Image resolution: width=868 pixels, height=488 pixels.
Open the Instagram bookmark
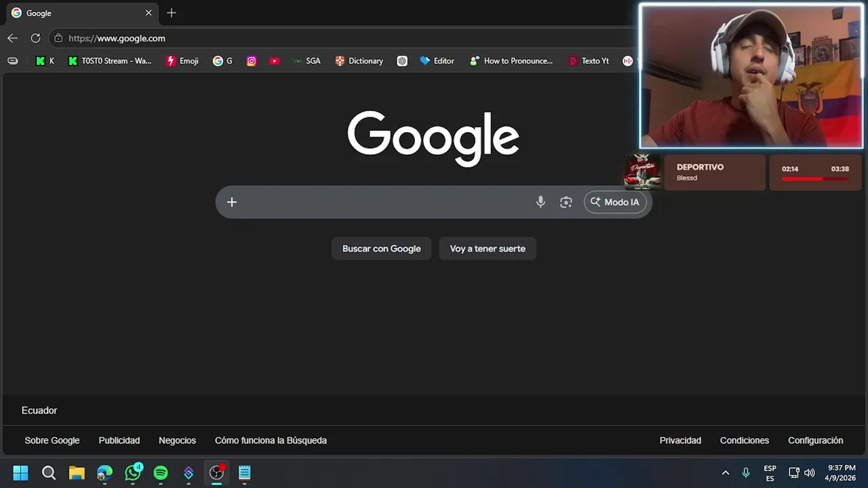(252, 61)
